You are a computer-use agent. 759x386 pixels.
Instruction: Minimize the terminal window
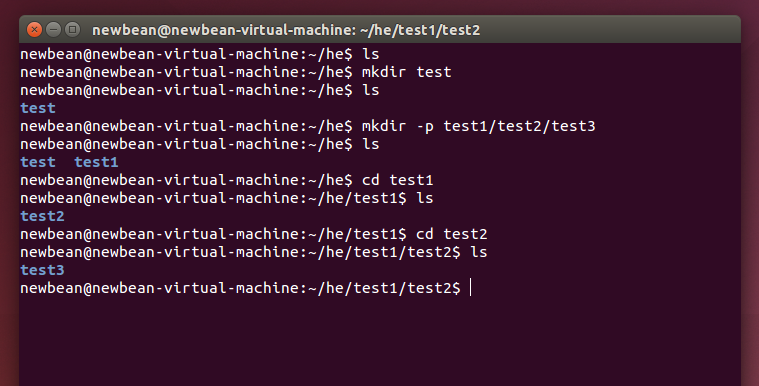pyautogui.click(x=53, y=30)
